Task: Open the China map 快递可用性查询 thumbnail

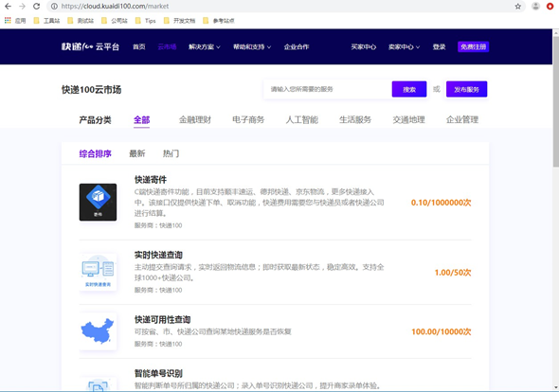Action: [98, 331]
